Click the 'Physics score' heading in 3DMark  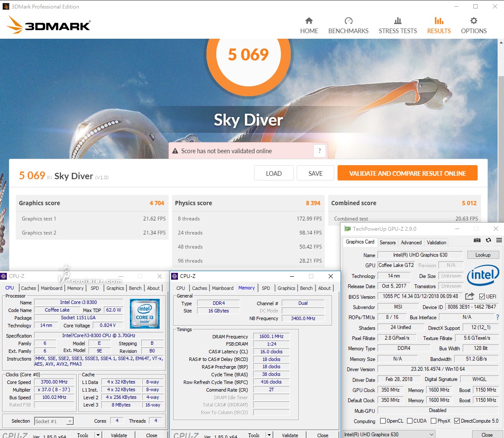click(194, 203)
